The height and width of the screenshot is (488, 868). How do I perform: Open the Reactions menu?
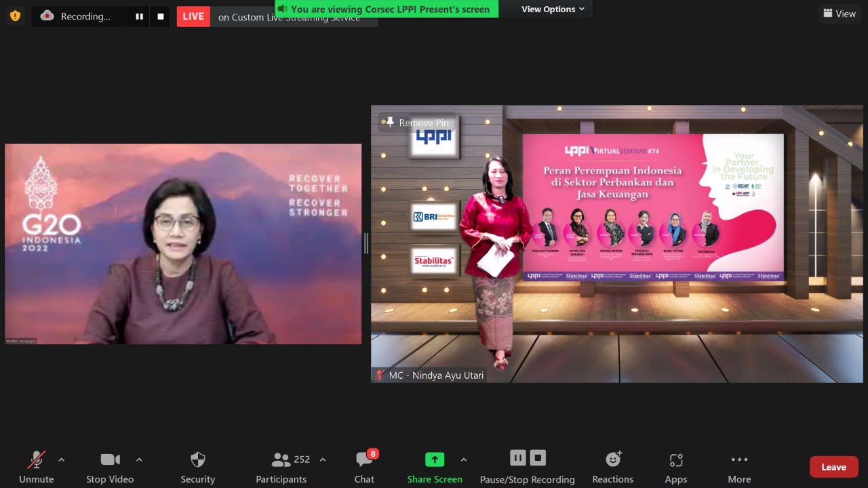tap(612, 466)
